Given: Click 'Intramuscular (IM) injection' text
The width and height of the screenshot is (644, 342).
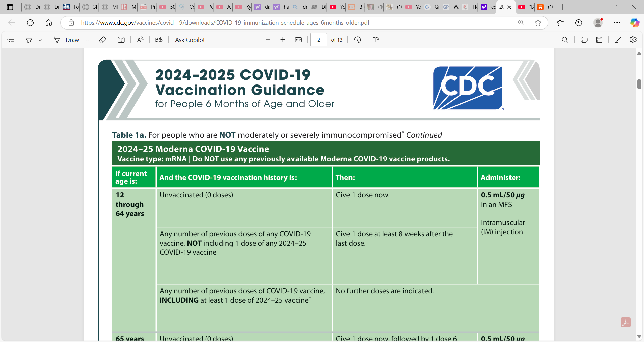Looking at the screenshot, I should (x=503, y=227).
